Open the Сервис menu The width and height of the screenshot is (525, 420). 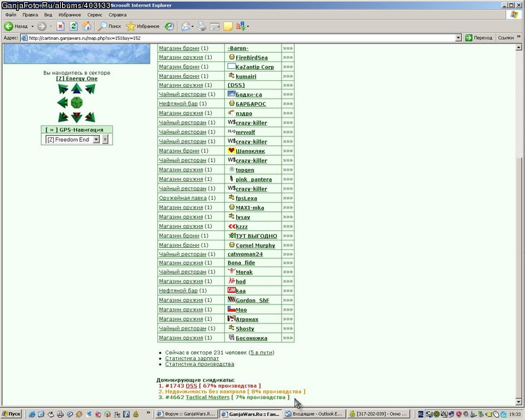[x=94, y=15]
